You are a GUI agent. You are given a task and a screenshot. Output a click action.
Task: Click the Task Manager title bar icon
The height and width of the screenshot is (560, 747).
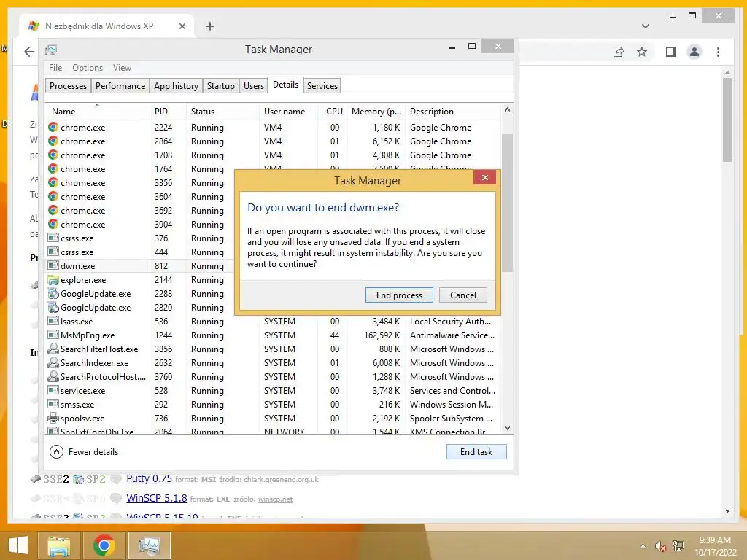coord(51,50)
